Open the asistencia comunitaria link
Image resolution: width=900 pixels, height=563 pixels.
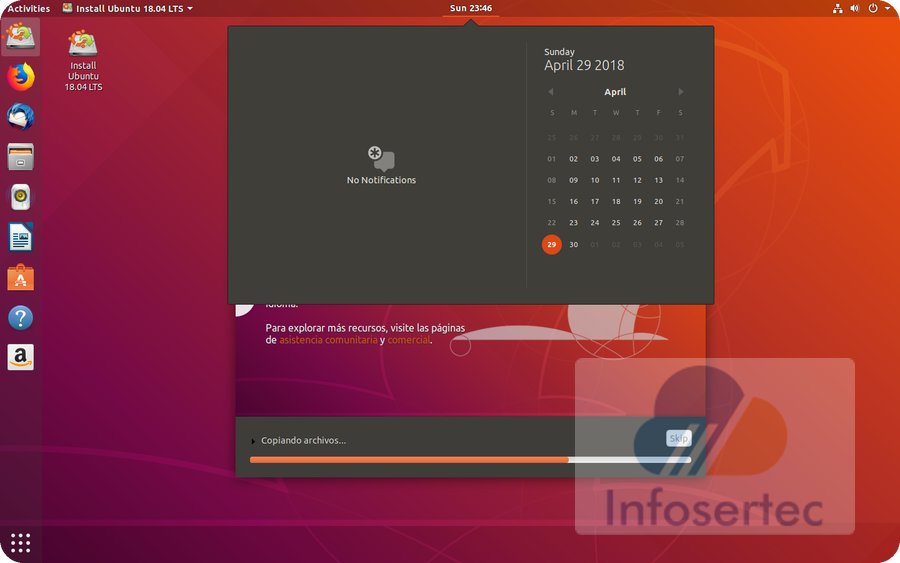[x=328, y=340]
